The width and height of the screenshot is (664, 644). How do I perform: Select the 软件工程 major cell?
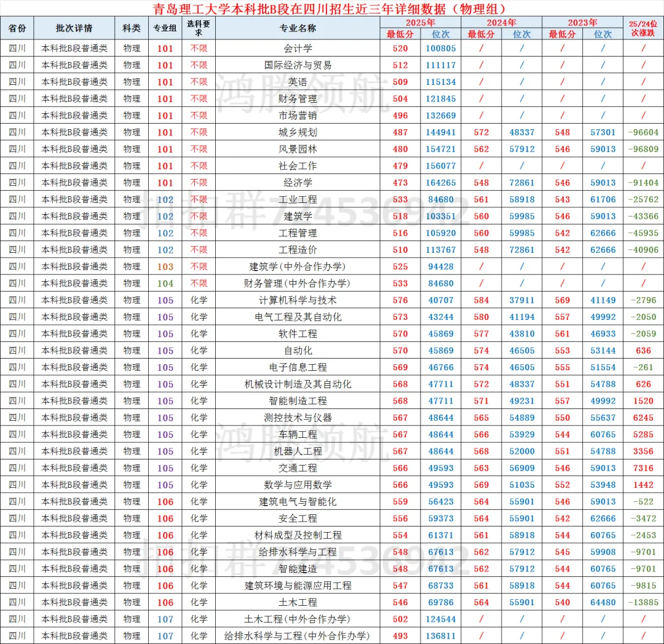tap(298, 333)
